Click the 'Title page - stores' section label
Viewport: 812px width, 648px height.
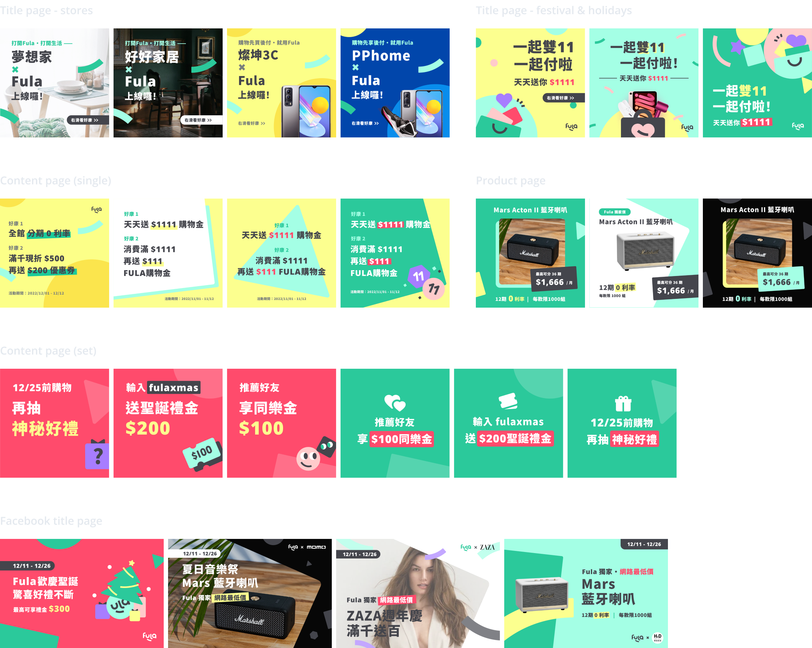[46, 10]
